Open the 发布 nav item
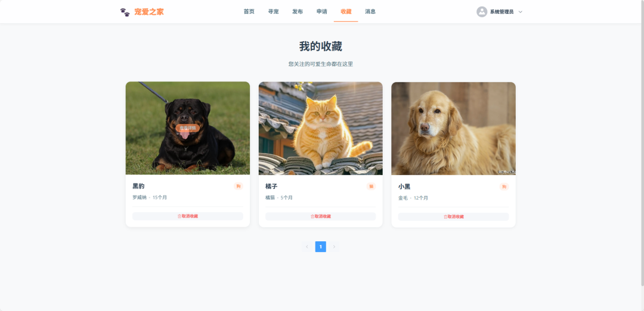This screenshot has height=311, width=644. click(x=298, y=11)
